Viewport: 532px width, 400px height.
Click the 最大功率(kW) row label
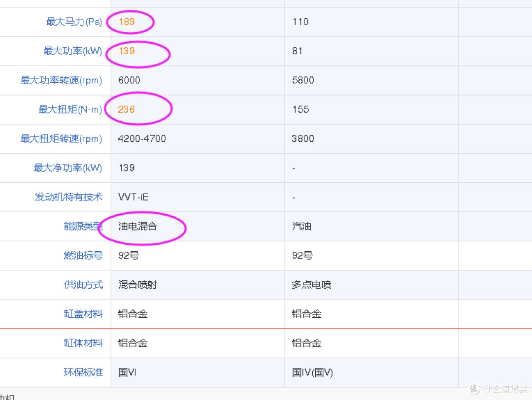click(72, 51)
